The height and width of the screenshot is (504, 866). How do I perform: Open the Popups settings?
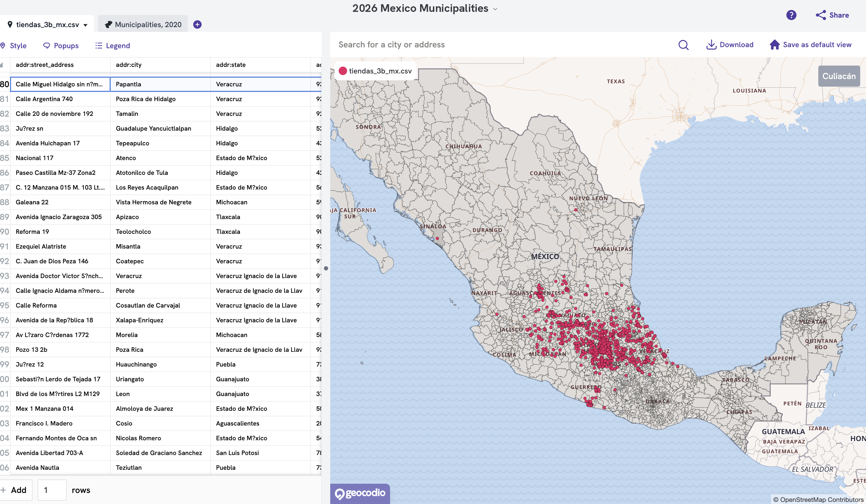61,45
